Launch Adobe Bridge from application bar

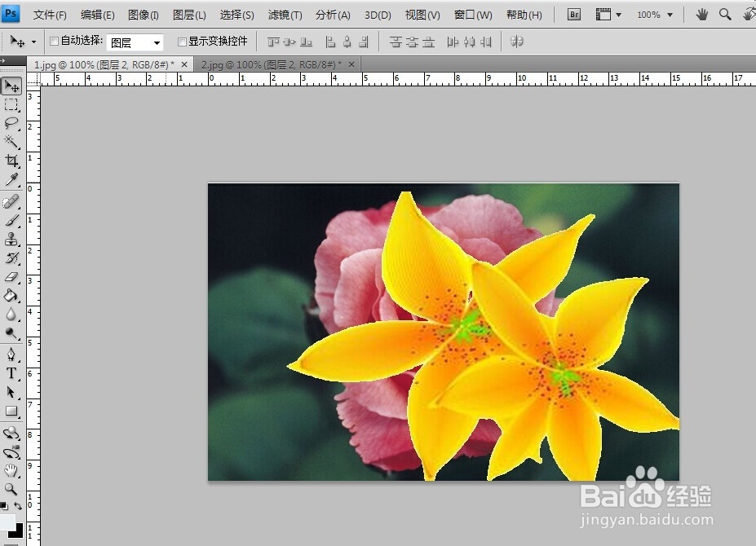click(574, 15)
